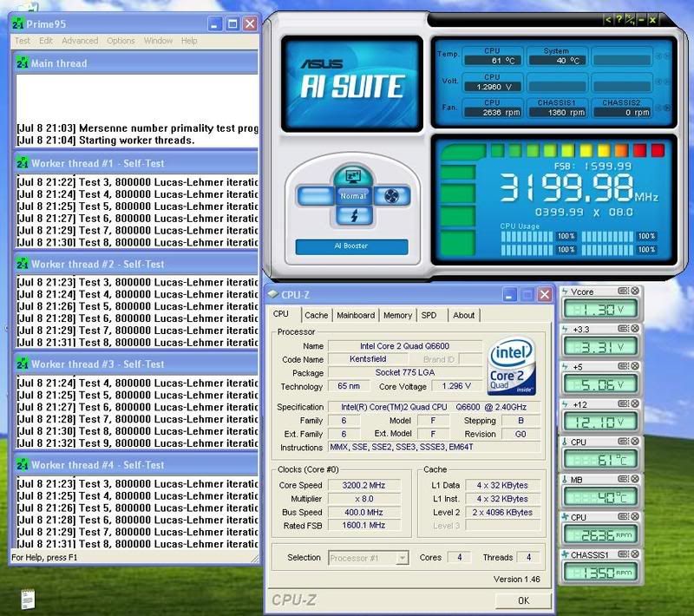Viewport: 694px width, 616px height.
Task: Select the Normal mode button in AI Suite
Action: point(353,195)
